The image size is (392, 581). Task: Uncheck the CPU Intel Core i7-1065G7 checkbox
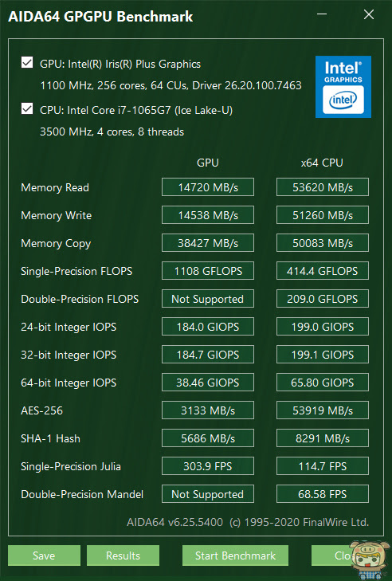point(27,109)
